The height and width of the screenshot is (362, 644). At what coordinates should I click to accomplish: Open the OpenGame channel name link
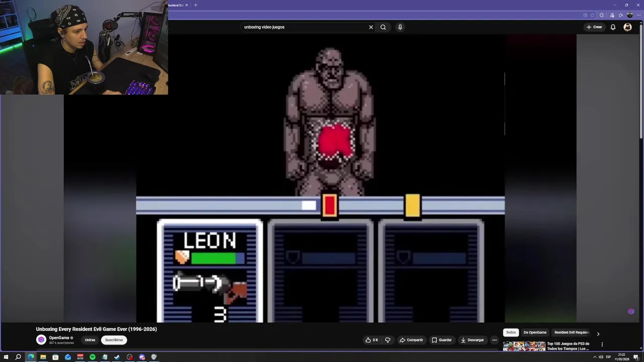tap(59, 338)
